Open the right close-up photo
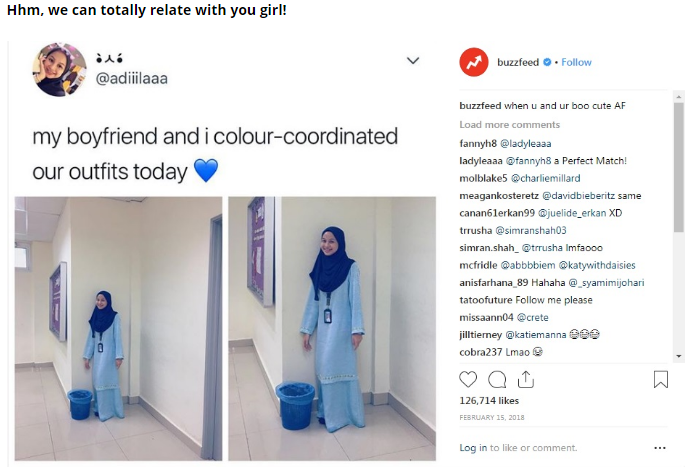Viewport: 686px width, 467px height. (332, 329)
